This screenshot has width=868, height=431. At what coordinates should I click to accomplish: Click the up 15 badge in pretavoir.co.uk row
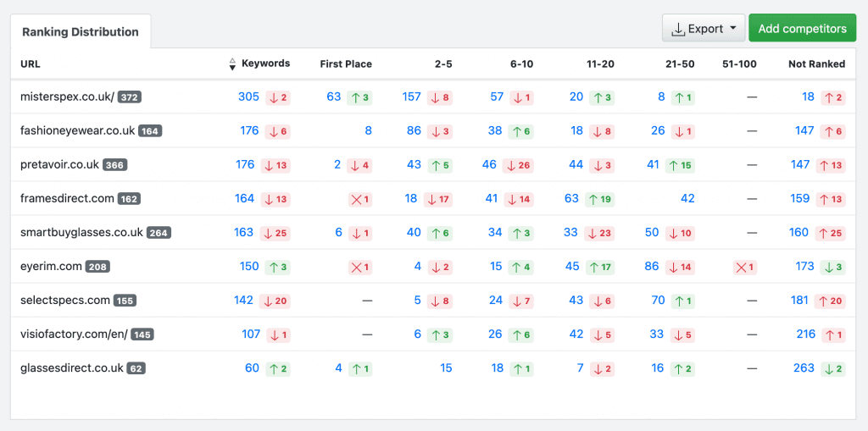pyautogui.click(x=680, y=165)
